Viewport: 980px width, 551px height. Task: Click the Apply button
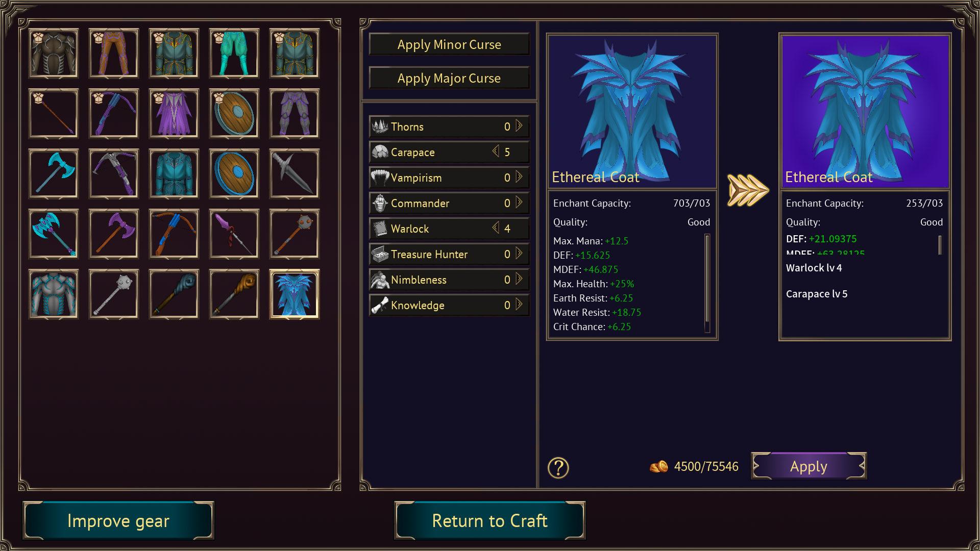(808, 466)
